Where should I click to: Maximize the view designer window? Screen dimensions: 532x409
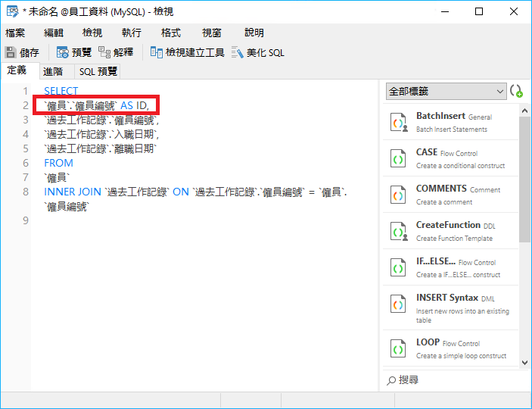click(x=479, y=11)
